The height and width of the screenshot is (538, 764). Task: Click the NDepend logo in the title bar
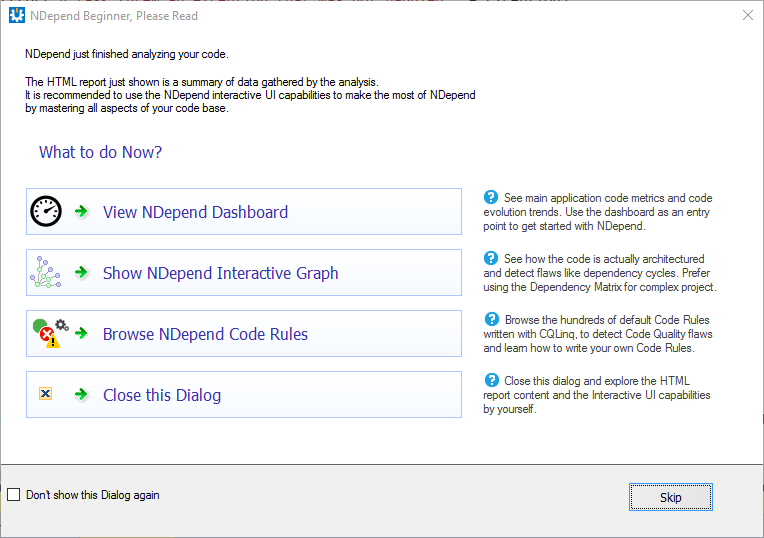(17, 16)
